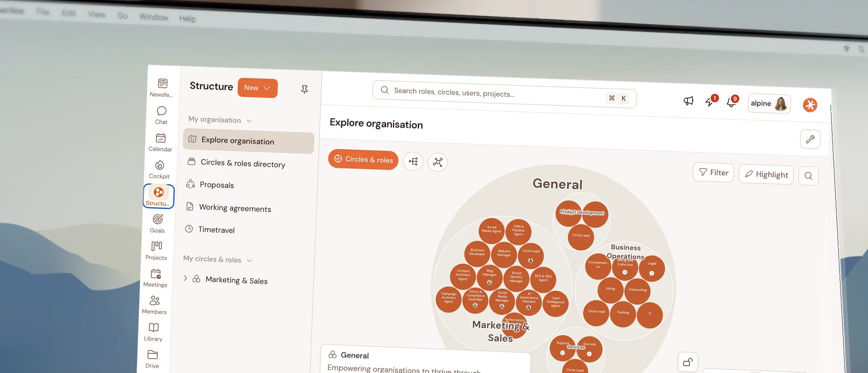Open the Chat sidebar icon
This screenshot has height=373, width=868.
(x=161, y=115)
